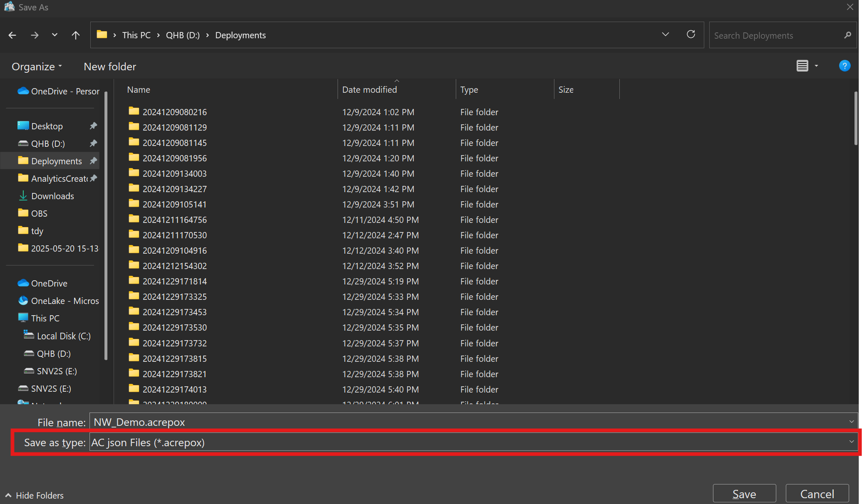Click the folder icon of 20241209081956
The image size is (862, 504).
[134, 157]
